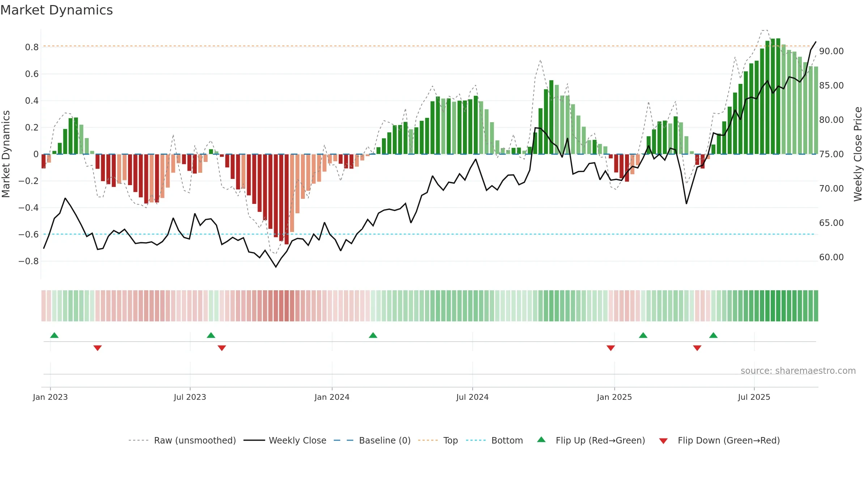Screen dimensions: 868x488
Task: Click the 85.00 price tick on right axis
Action: pyautogui.click(x=831, y=85)
